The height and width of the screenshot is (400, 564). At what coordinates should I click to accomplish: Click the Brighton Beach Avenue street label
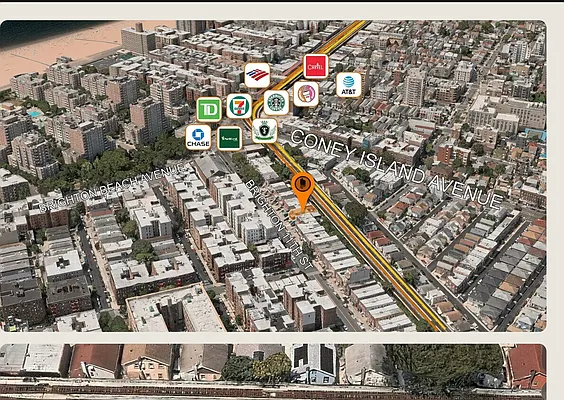click(112, 187)
